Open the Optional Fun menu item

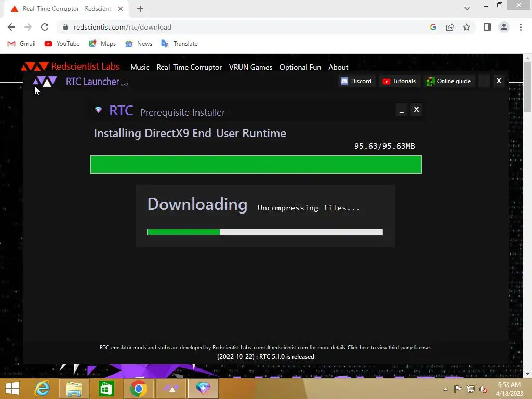tap(300, 67)
